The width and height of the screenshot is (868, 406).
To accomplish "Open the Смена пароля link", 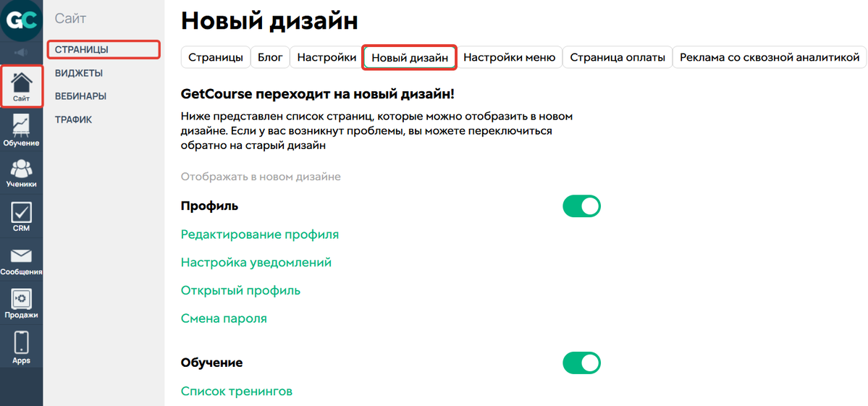I will pyautogui.click(x=224, y=318).
